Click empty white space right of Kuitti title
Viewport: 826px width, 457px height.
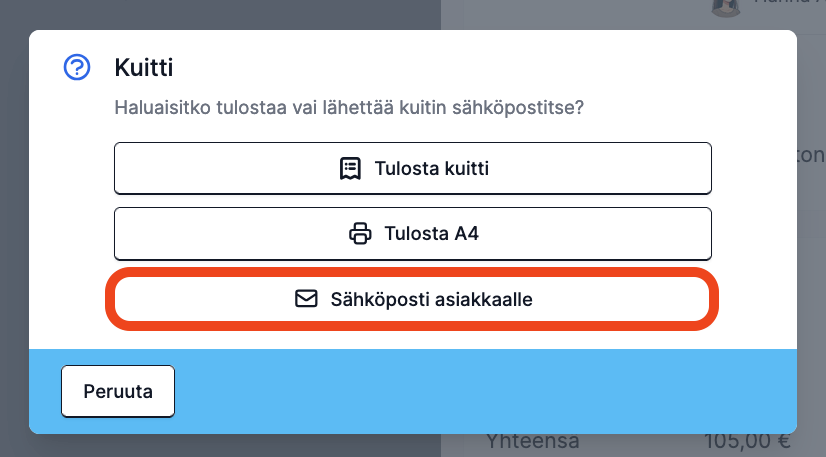click(474, 67)
